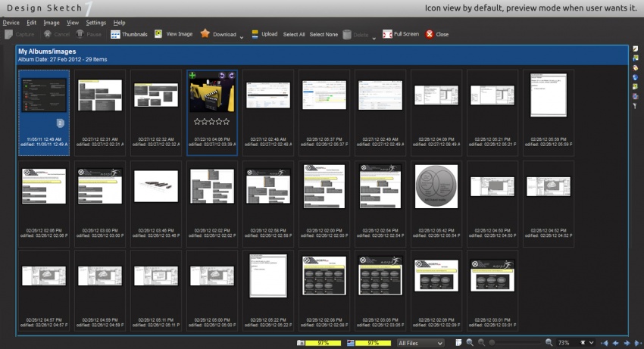
Task: Click the green plus icon on the highlighted thumbnail
Action: (192, 76)
